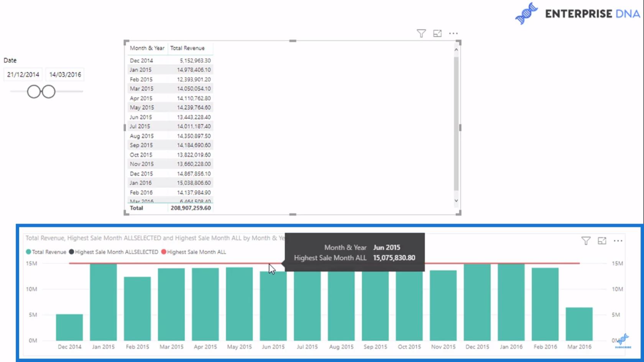
Task: Click the Total Revenue legend marker
Action: coord(28,252)
